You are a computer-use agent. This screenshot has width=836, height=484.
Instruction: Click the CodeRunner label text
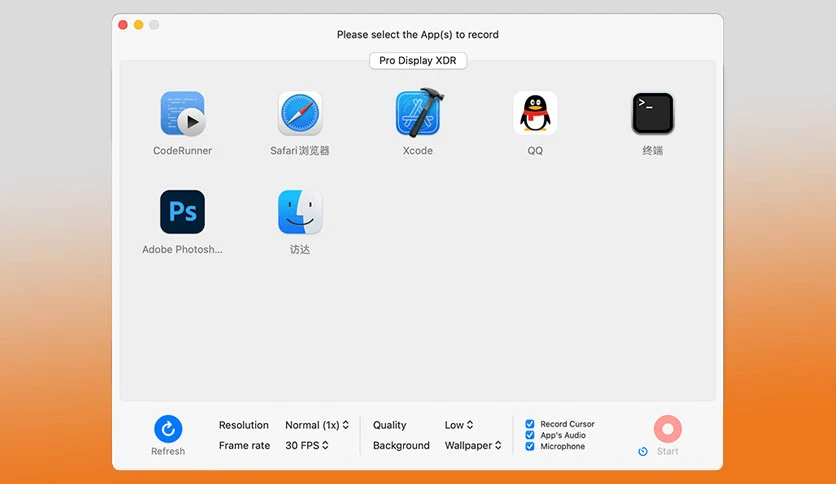pyautogui.click(x=182, y=151)
